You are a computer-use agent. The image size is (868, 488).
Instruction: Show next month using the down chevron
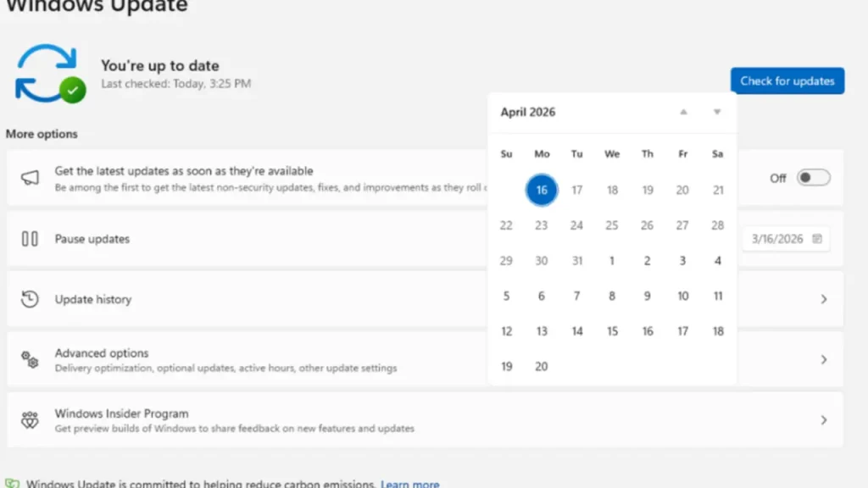[716, 111]
